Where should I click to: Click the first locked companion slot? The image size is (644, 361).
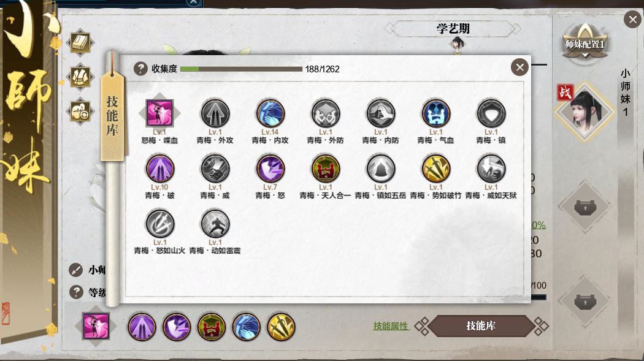coord(585,207)
